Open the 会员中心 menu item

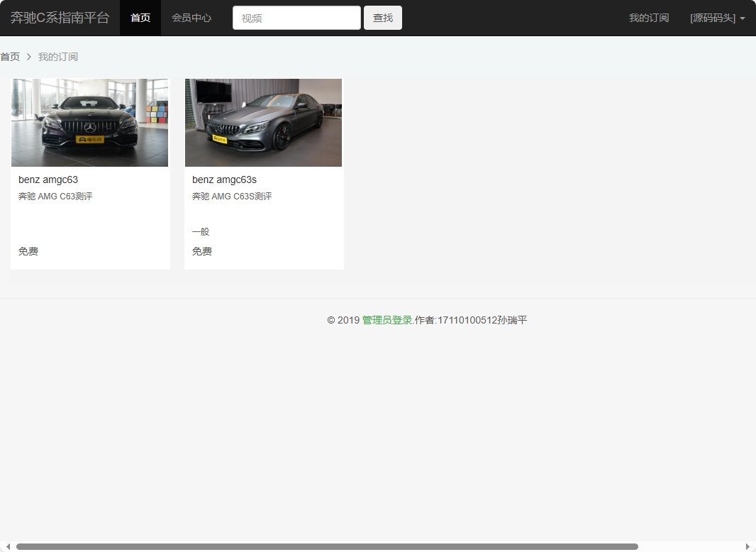(191, 18)
